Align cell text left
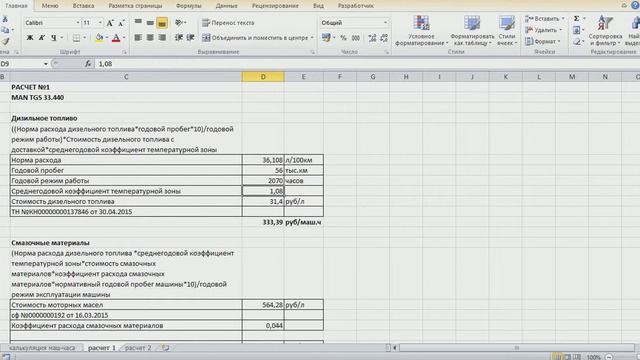This screenshot has height=360, width=640. coord(138,38)
